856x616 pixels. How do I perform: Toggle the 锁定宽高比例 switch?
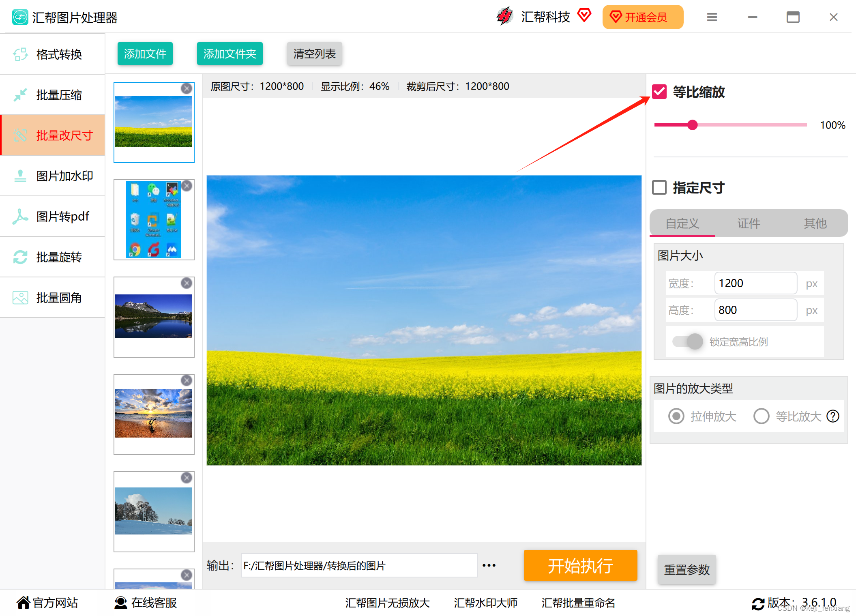tap(688, 341)
